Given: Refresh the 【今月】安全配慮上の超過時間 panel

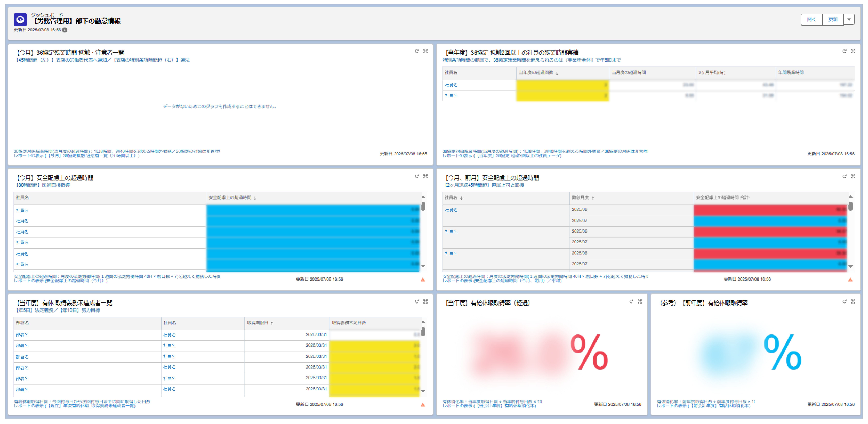Looking at the screenshot, I should tap(417, 176).
